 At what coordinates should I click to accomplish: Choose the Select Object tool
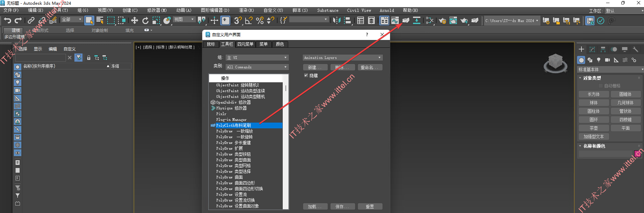click(x=89, y=21)
